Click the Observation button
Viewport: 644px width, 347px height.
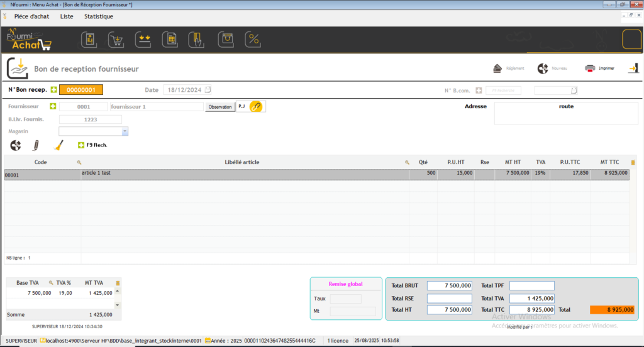(x=219, y=107)
